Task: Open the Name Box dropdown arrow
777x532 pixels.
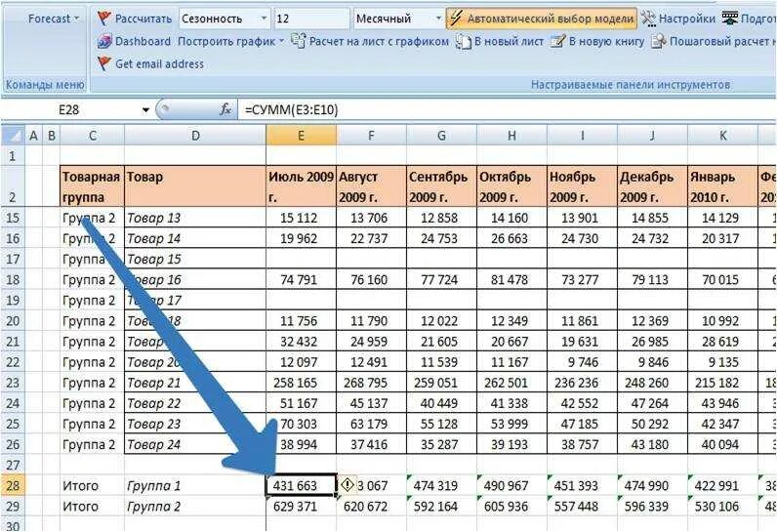Action: click(145, 110)
